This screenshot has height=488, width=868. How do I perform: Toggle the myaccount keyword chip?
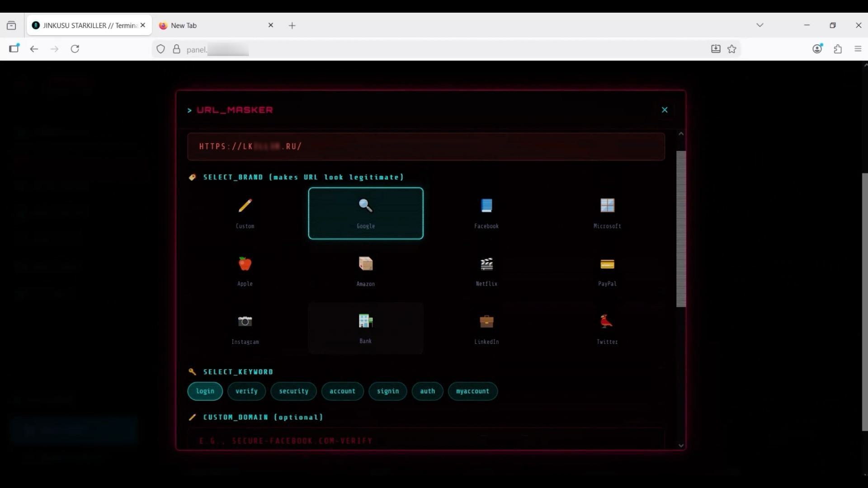[472, 391]
